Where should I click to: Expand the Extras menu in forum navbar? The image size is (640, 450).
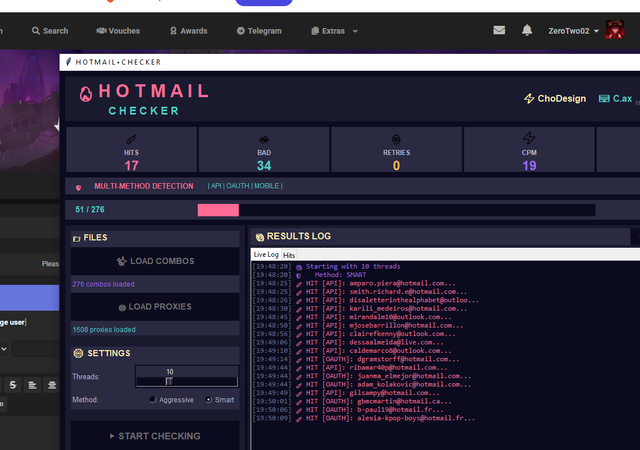point(334,31)
